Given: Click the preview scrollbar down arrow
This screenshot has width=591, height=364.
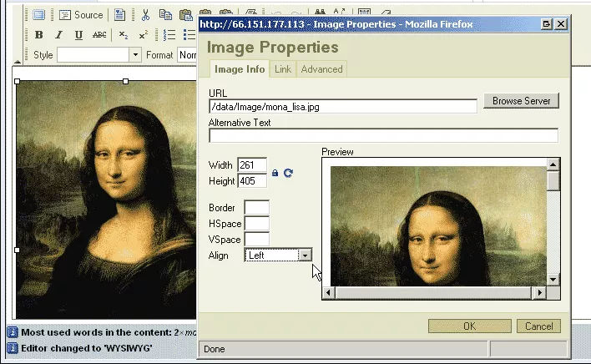Looking at the screenshot, I should pos(553,280).
